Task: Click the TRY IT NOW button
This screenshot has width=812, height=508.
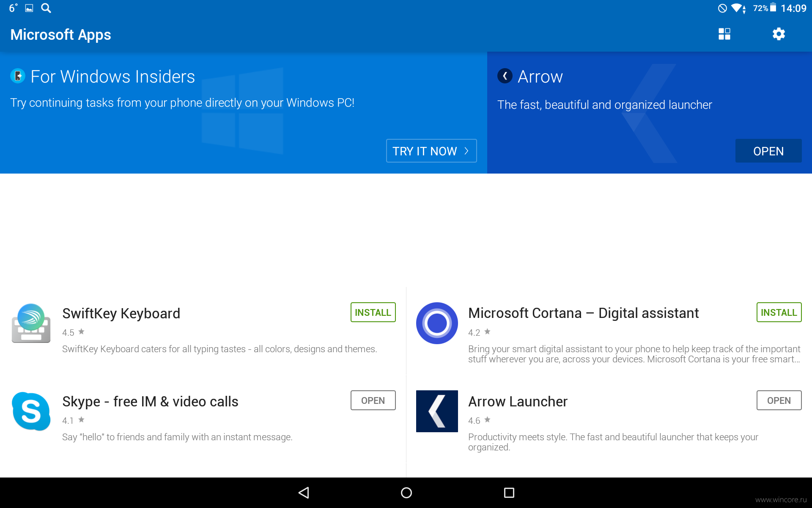Action: pyautogui.click(x=431, y=151)
